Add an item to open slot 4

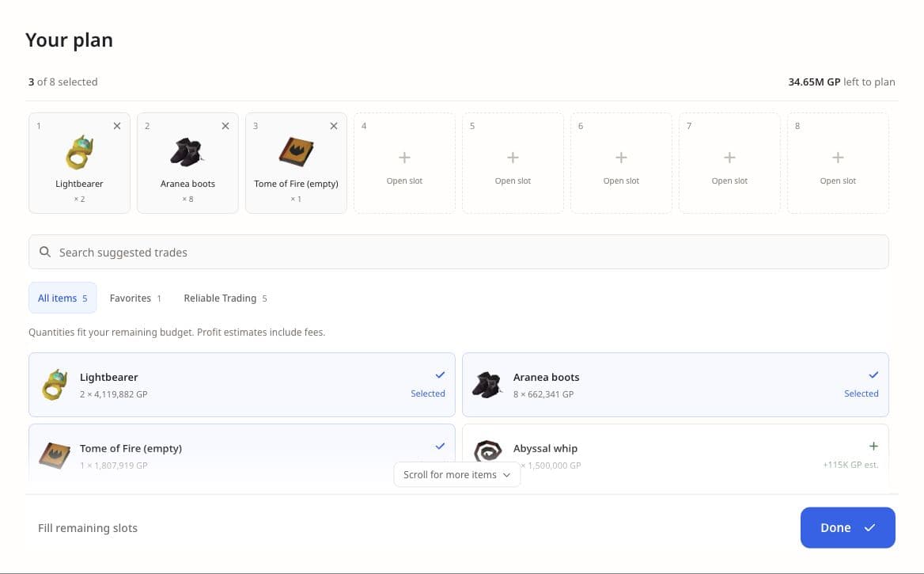tap(404, 163)
